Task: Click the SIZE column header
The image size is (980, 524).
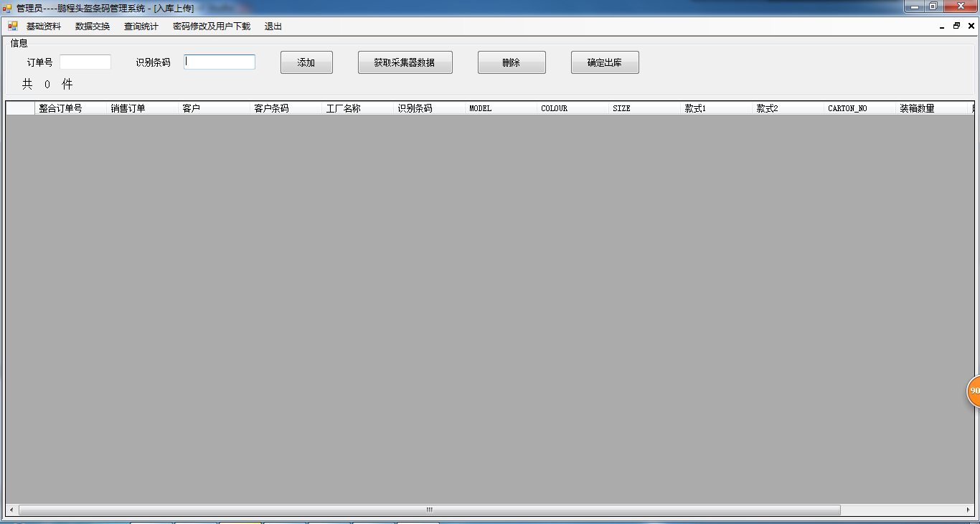Action: [644, 108]
